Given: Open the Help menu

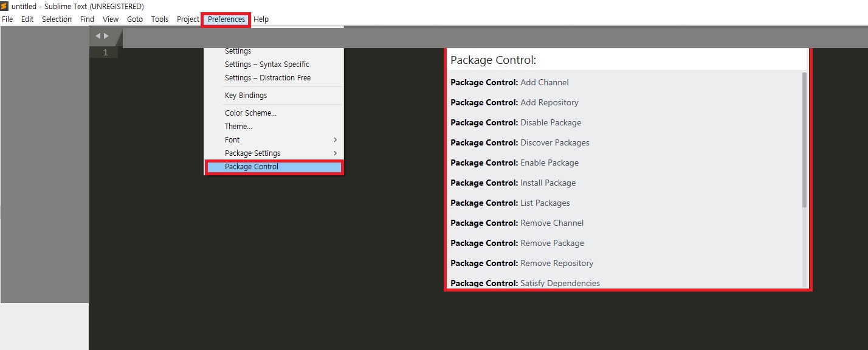Looking at the screenshot, I should pyautogui.click(x=261, y=19).
